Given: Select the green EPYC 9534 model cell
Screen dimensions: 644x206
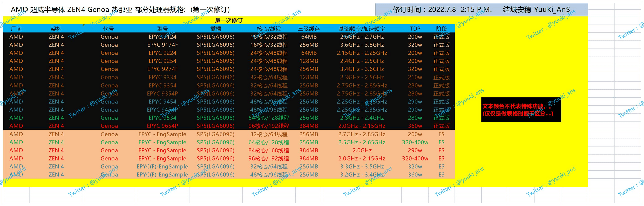Looking at the screenshot, I should [162, 118].
